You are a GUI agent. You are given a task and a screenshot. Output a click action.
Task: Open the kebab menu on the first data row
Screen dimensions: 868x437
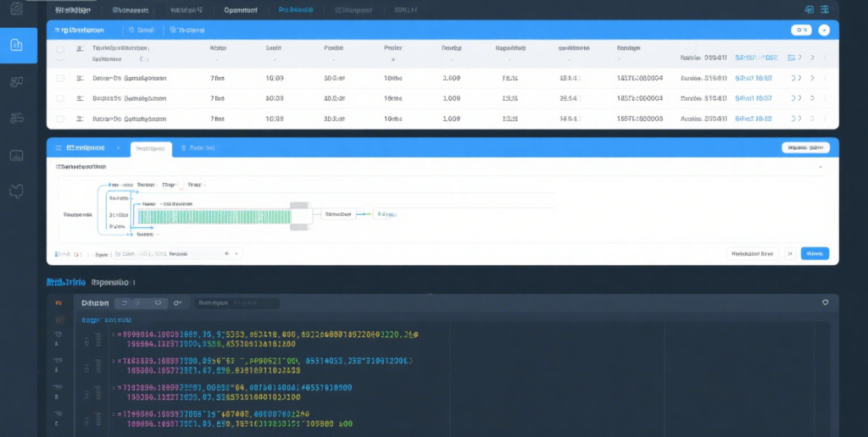(823, 78)
